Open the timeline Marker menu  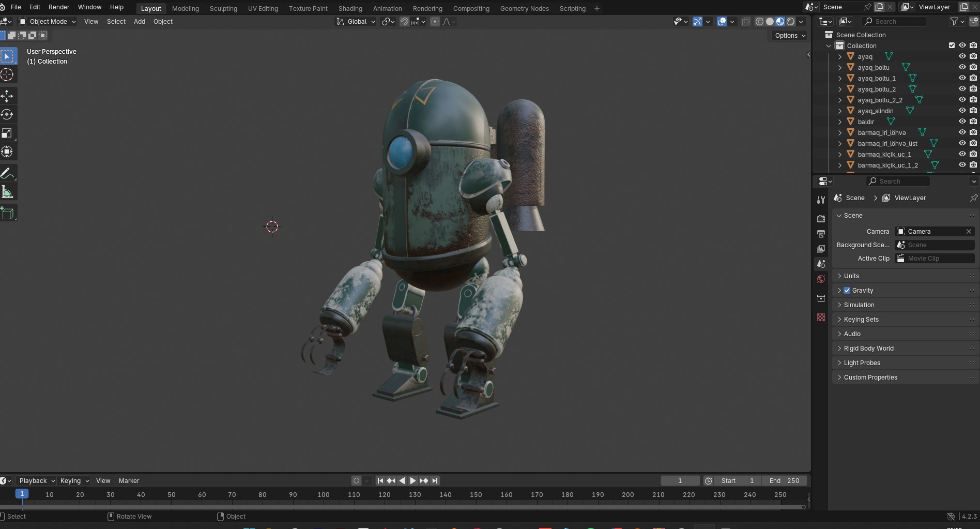pyautogui.click(x=129, y=480)
